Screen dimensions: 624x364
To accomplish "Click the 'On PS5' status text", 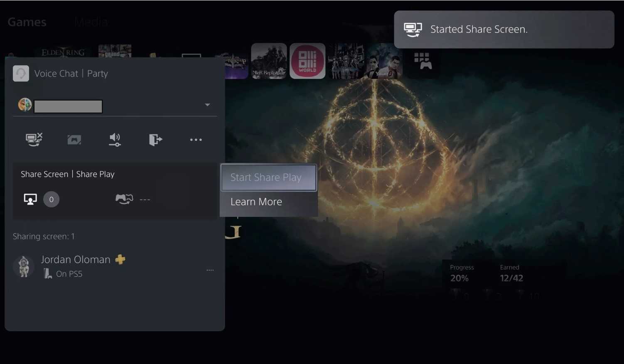I will [x=69, y=274].
